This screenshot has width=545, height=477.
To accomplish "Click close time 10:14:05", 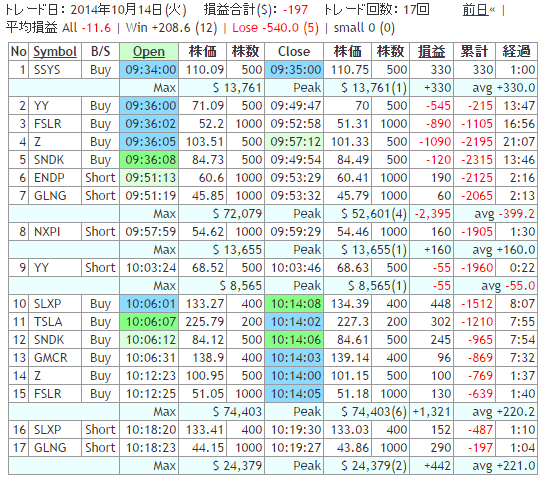I will pos(295,394).
